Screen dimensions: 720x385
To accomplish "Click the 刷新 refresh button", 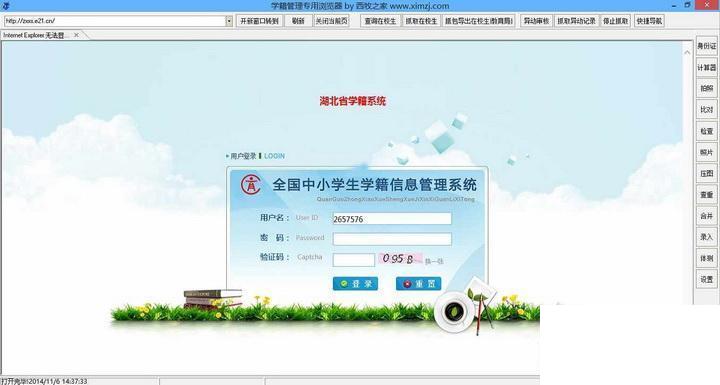I will point(298,21).
